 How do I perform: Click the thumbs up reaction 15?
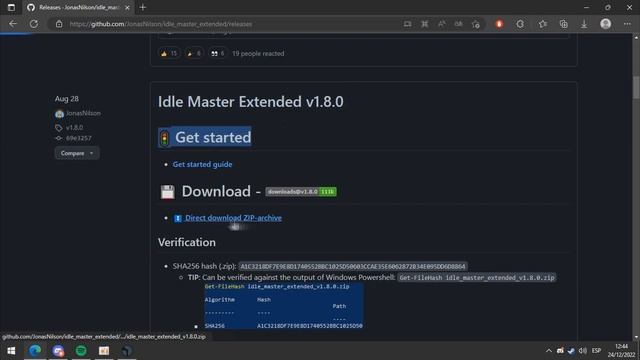pos(169,53)
